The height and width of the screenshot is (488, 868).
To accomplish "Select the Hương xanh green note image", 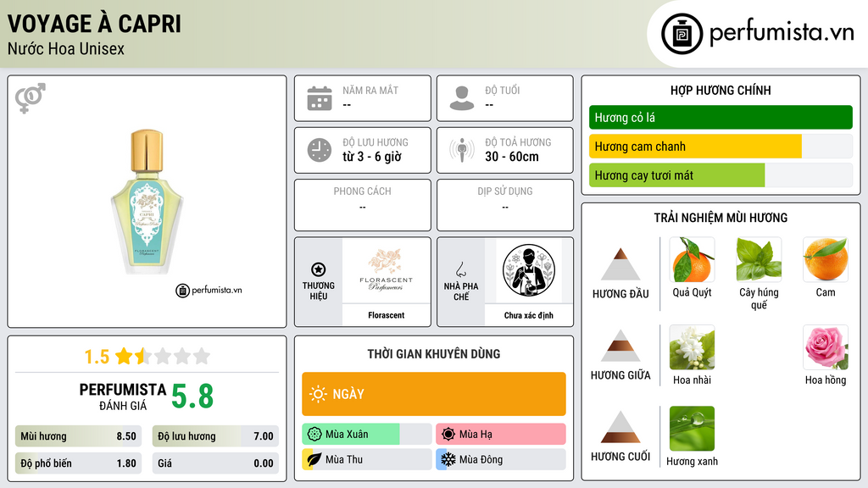I will 692,429.
